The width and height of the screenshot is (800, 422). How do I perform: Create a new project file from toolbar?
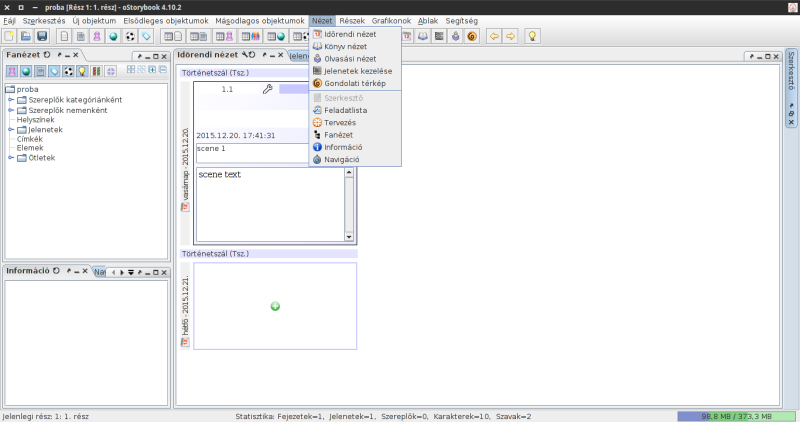tap(9, 36)
